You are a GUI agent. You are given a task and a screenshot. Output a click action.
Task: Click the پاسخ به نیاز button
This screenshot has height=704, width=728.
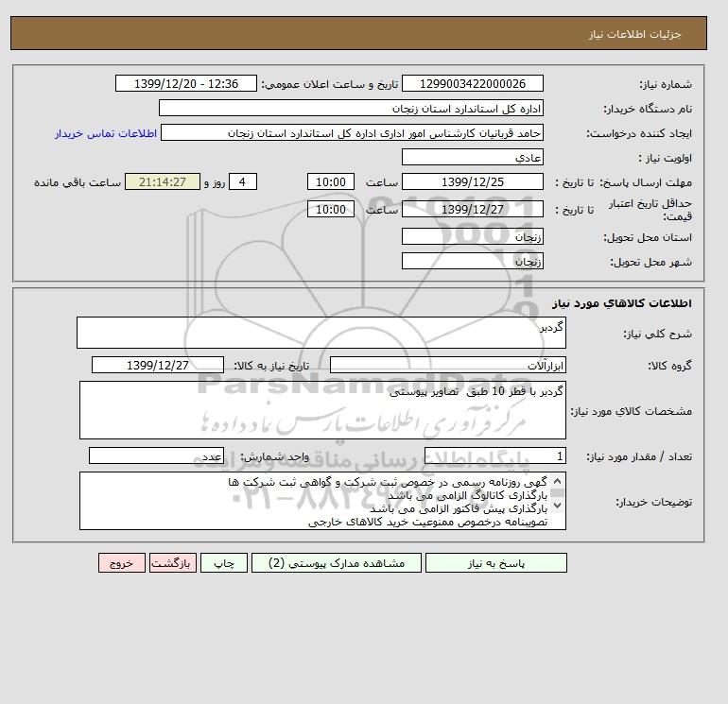point(495,563)
